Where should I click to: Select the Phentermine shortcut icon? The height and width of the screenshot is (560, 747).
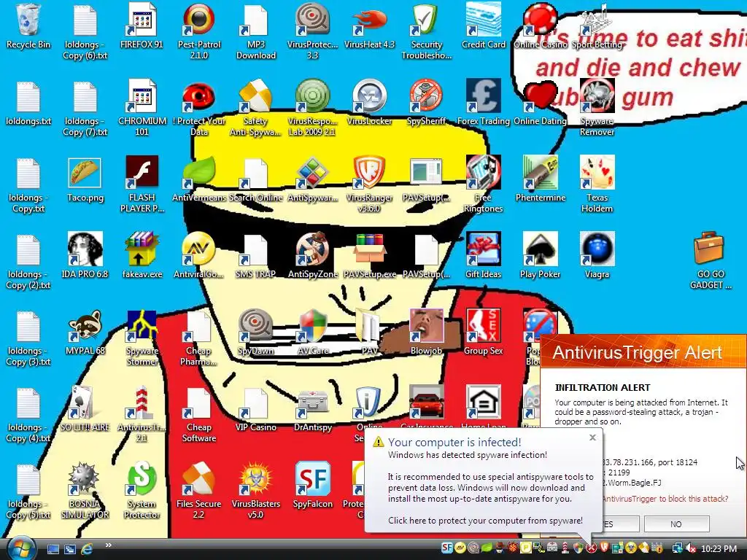coord(541,172)
